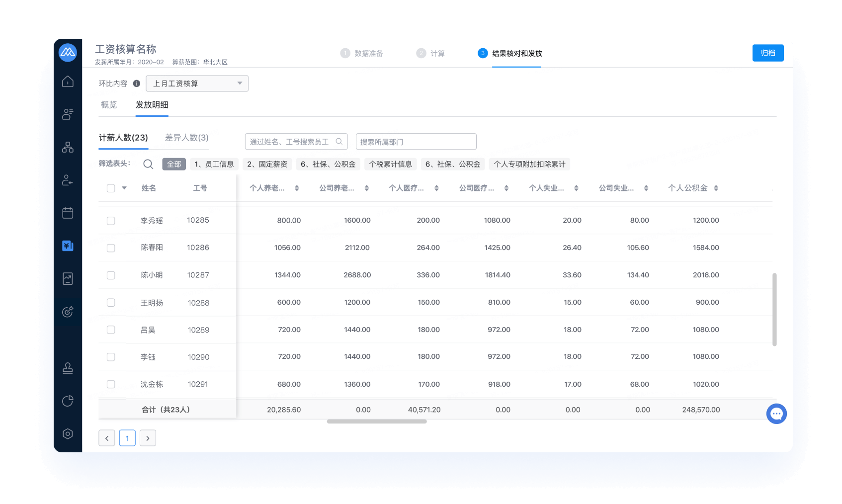Viewport: 842px width, 504px height.
Task: Focus the 搜索所属部门 field
Action: tap(416, 142)
